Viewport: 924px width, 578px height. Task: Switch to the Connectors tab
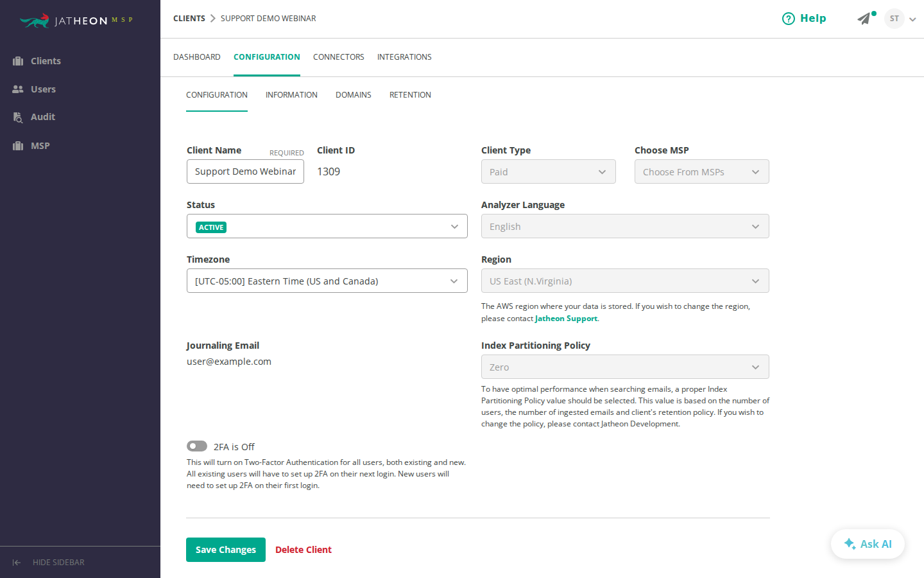tap(339, 57)
